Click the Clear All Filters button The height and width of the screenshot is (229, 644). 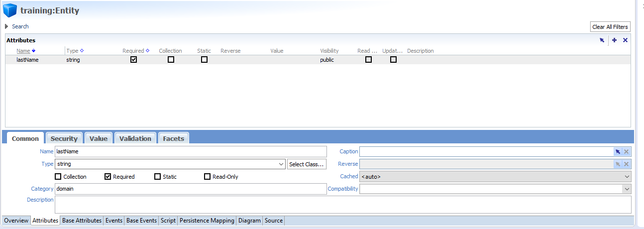point(610,27)
